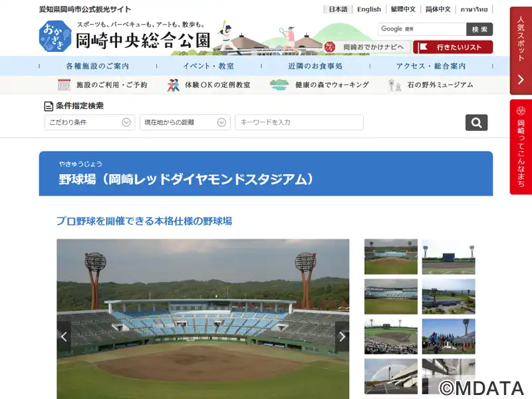The image size is (532, 399).
Task: Expand the 現在地からの距離 dropdown
Action: [x=185, y=122]
